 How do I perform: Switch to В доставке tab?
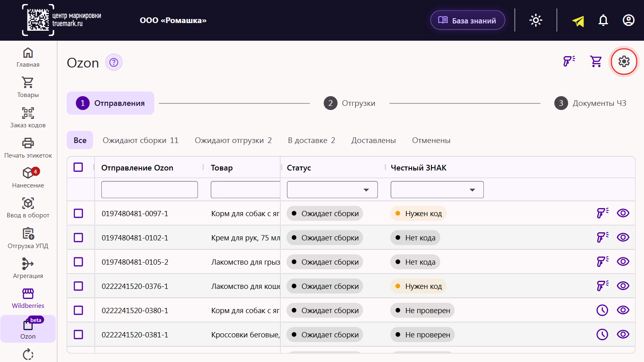point(312,140)
